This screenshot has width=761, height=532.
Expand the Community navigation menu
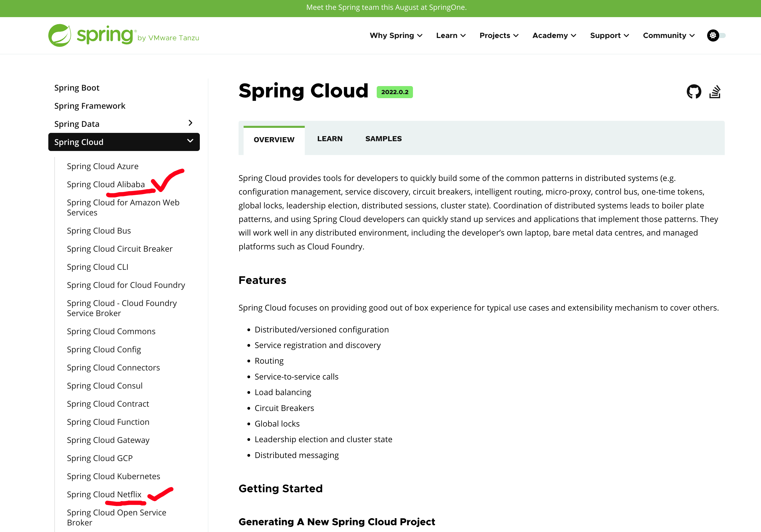pyautogui.click(x=669, y=35)
